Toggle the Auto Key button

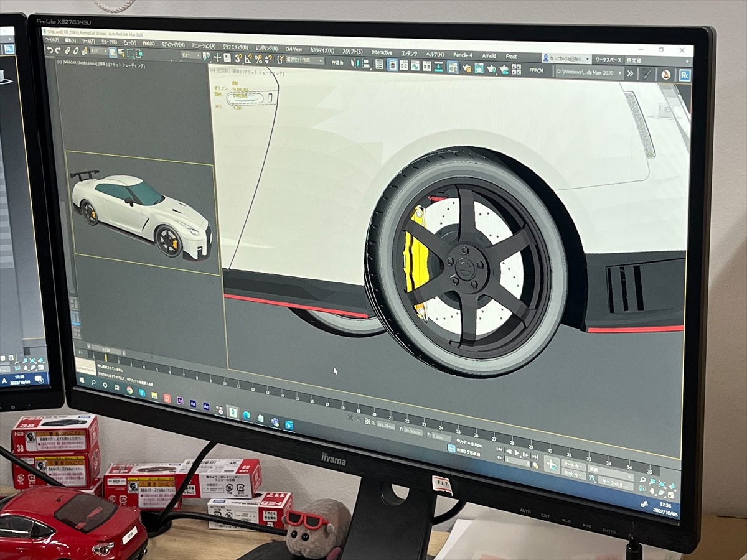tap(574, 464)
